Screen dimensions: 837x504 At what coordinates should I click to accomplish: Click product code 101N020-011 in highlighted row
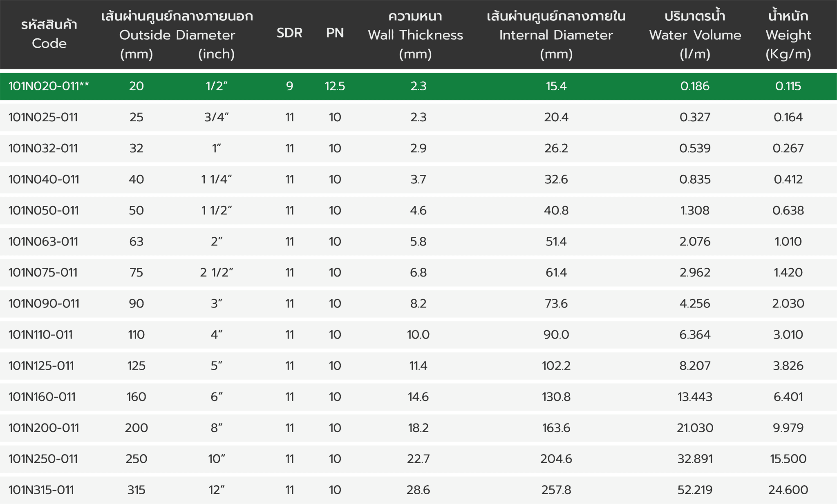tap(49, 86)
